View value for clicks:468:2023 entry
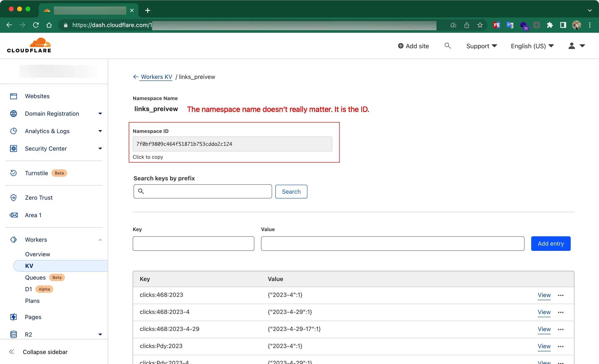The height and width of the screenshot is (364, 599). click(x=544, y=295)
